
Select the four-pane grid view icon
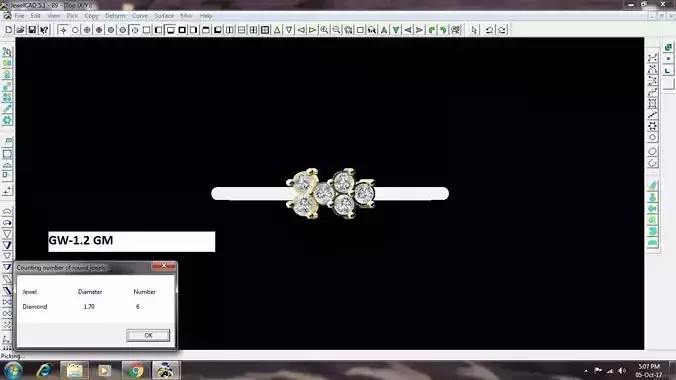(265, 30)
